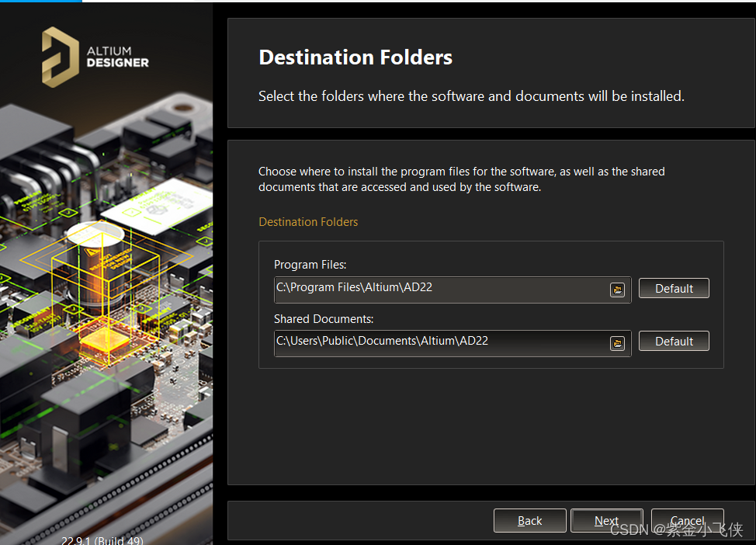Click the "ALTIUM DESIGNER" logo wordmark
This screenshot has height=545, width=756.
coord(117,57)
